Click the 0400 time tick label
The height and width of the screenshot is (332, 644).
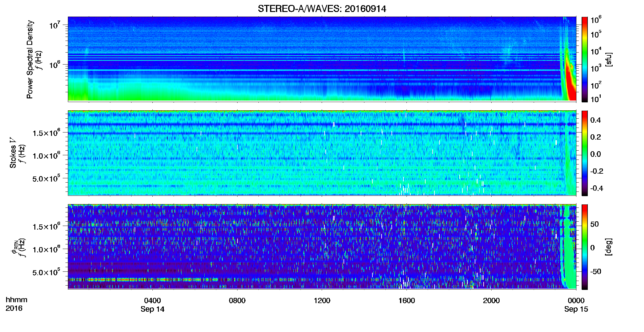point(152,300)
